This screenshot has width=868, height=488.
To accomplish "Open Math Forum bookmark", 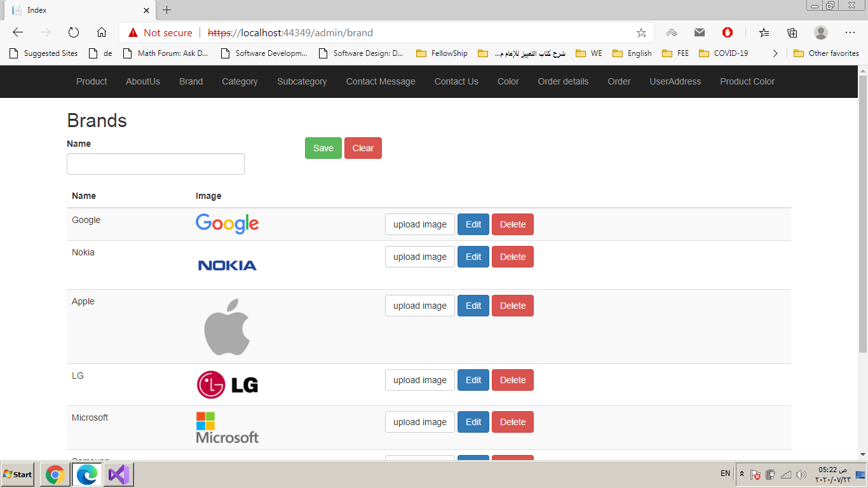I will tap(165, 53).
